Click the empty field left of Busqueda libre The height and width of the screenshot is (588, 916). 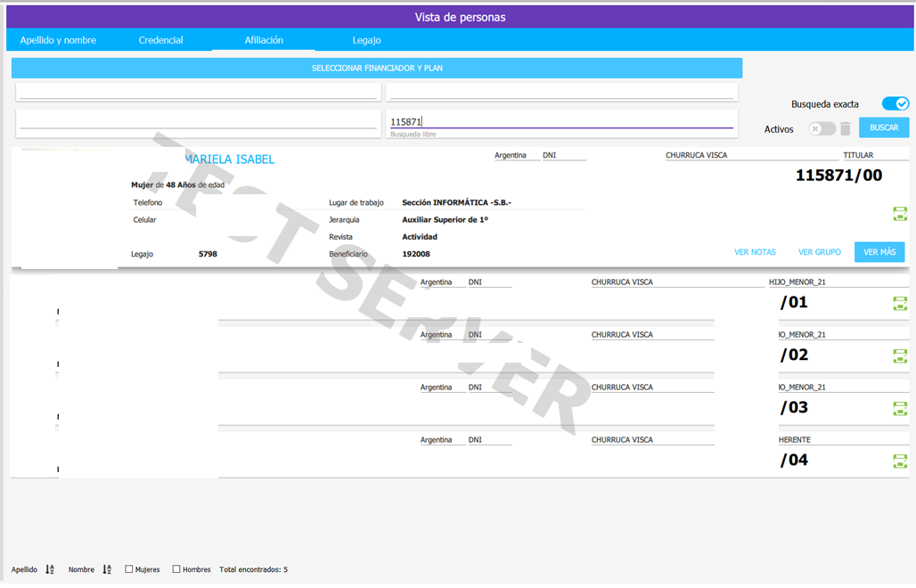[199, 124]
